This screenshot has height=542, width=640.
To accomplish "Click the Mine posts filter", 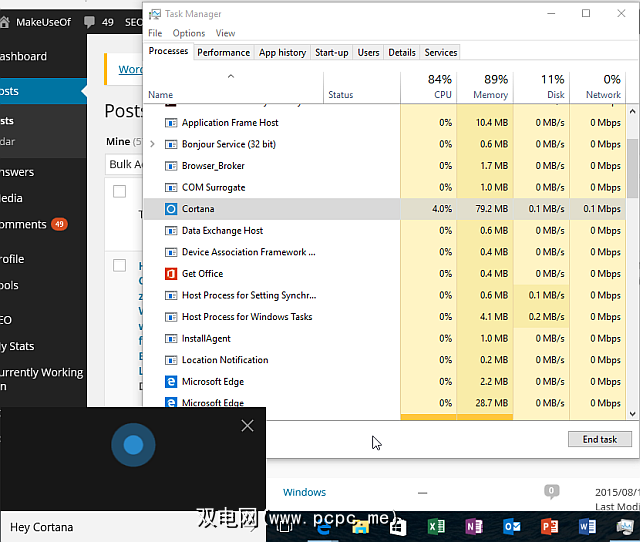I will [x=118, y=142].
